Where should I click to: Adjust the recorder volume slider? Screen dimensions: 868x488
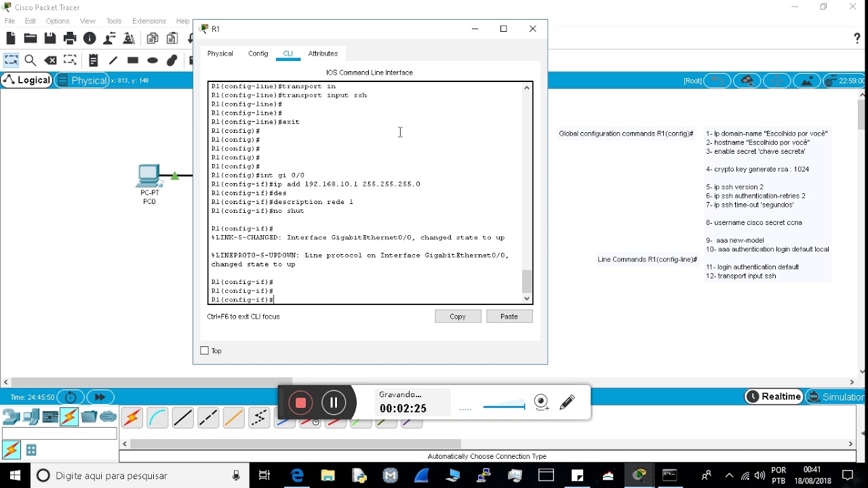click(x=504, y=407)
